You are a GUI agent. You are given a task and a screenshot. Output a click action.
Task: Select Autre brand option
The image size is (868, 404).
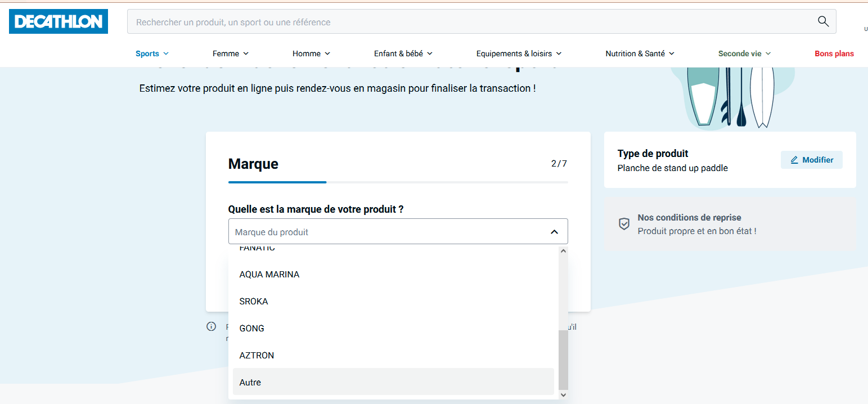[x=393, y=382]
